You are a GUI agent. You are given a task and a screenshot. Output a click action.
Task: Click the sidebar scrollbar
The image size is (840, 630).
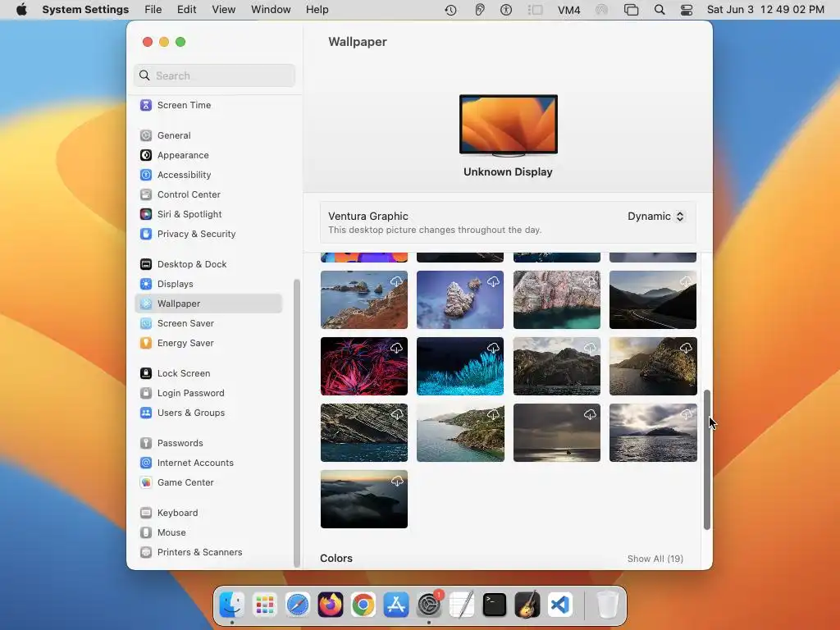click(297, 423)
